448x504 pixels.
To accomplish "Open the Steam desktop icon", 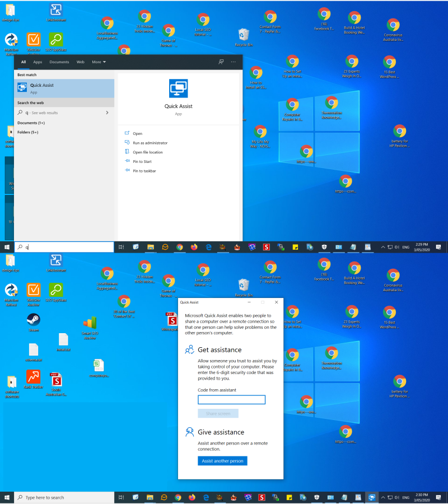I will [x=34, y=322].
